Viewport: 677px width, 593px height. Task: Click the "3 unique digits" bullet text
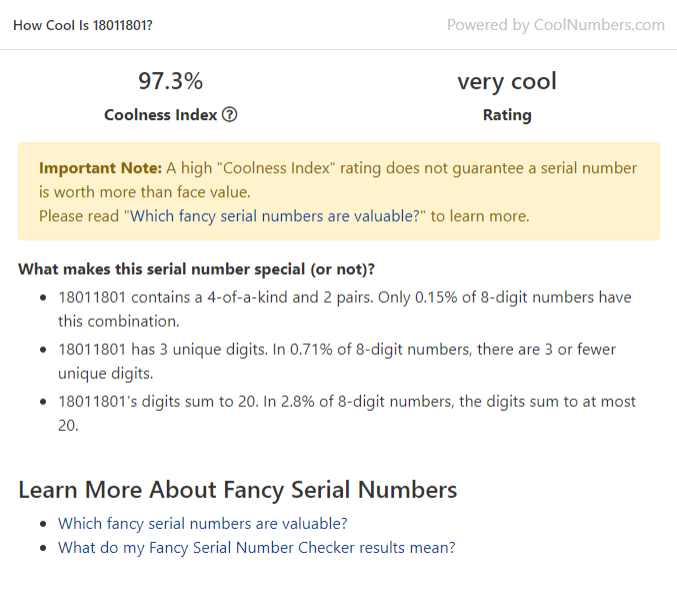coord(337,362)
